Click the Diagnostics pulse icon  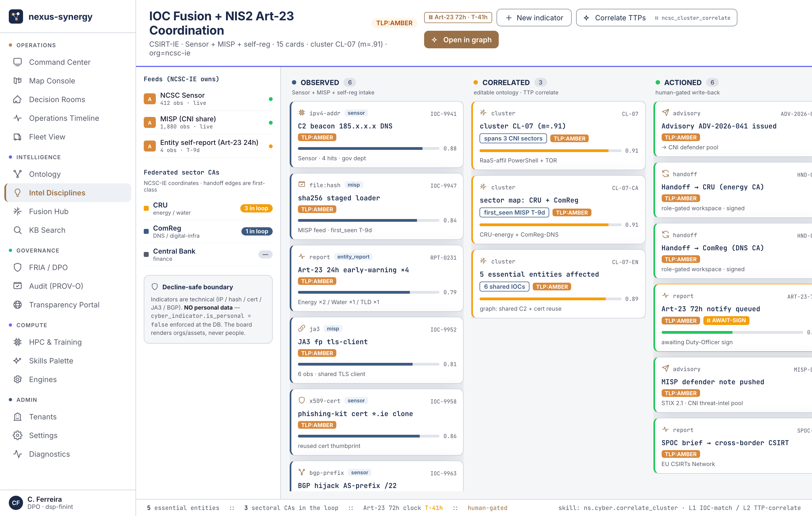click(x=18, y=454)
